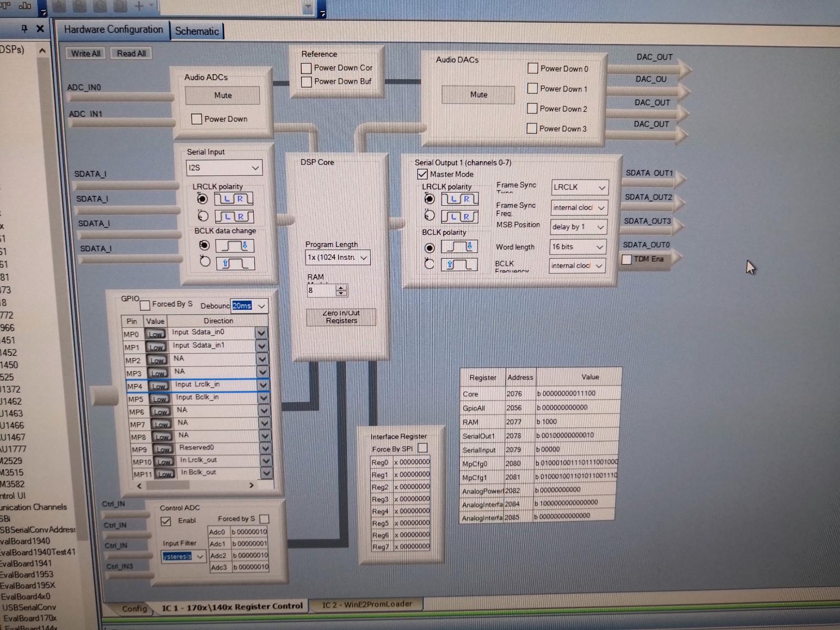Open the Serial Input I2S dropdown

(225, 168)
